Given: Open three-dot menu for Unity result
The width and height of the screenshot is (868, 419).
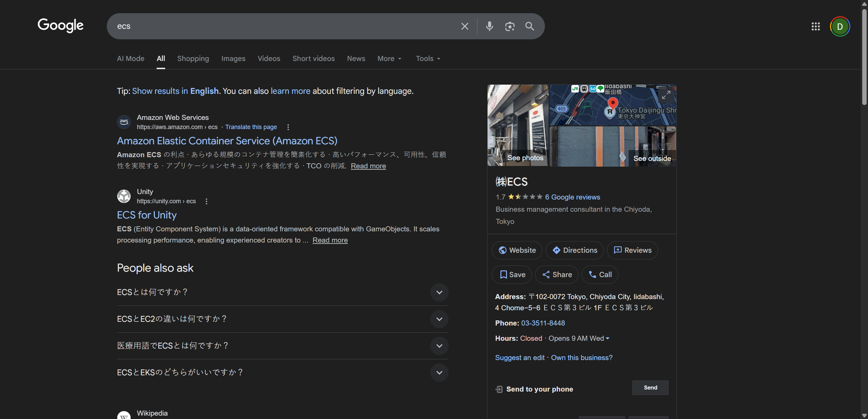Looking at the screenshot, I should point(206,201).
